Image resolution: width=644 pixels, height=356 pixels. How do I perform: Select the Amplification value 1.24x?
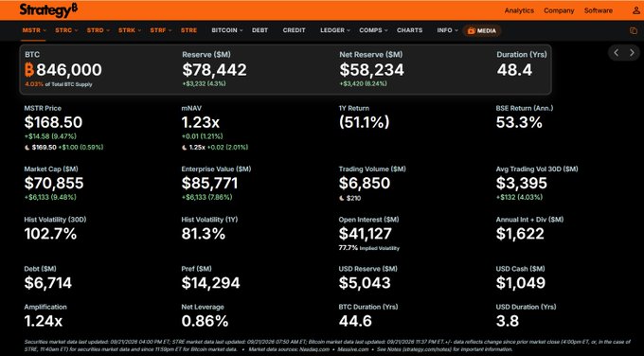pyautogui.click(x=44, y=321)
